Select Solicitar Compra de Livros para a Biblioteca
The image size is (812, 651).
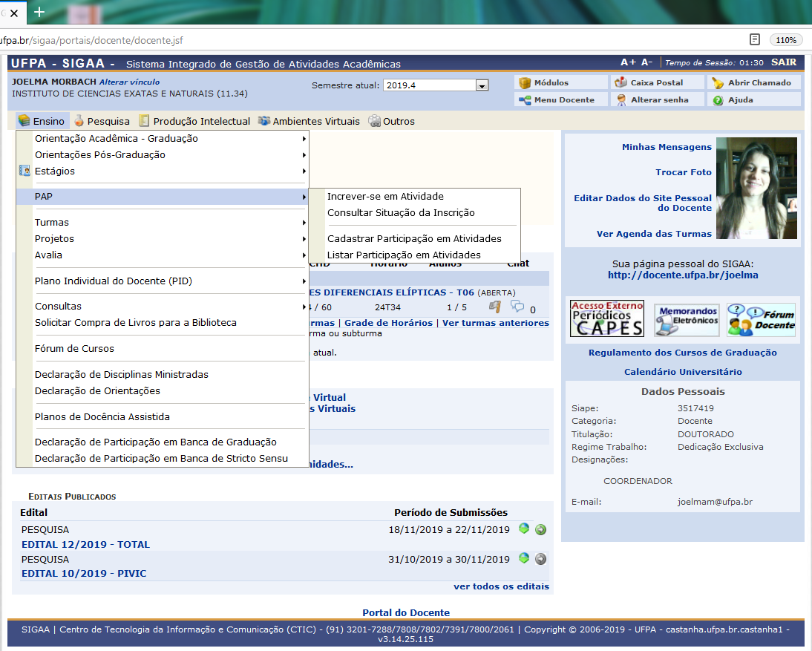click(x=136, y=323)
